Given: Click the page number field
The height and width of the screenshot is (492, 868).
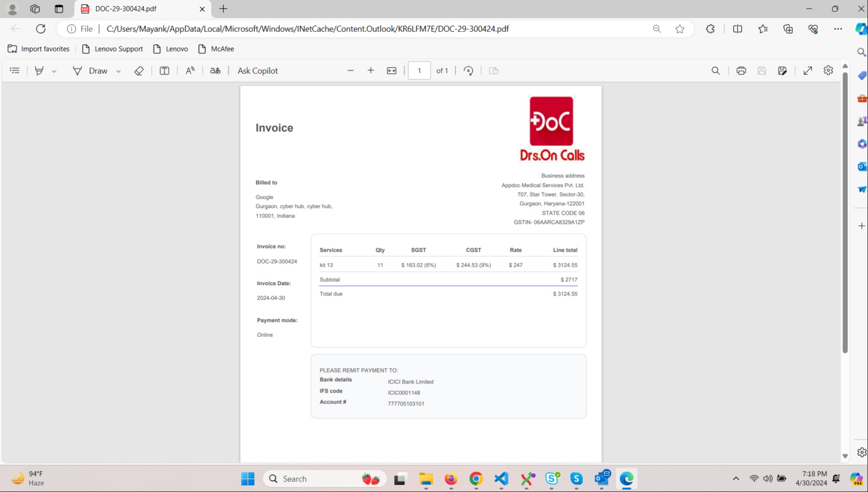Looking at the screenshot, I should [x=419, y=71].
